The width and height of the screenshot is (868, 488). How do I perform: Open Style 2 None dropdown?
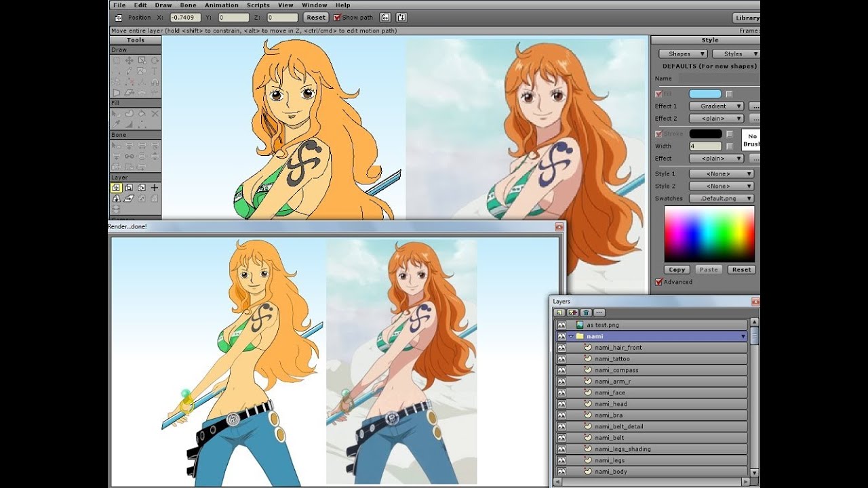[x=722, y=186]
